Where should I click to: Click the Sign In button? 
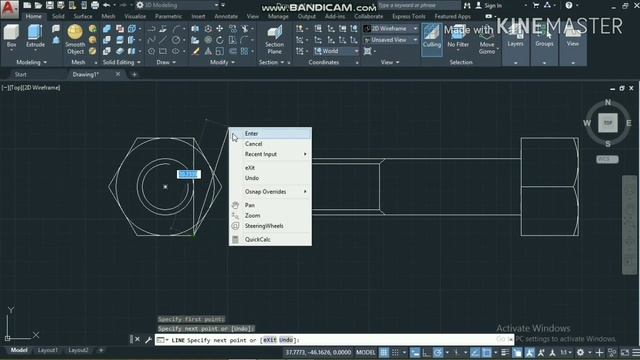click(x=489, y=5)
